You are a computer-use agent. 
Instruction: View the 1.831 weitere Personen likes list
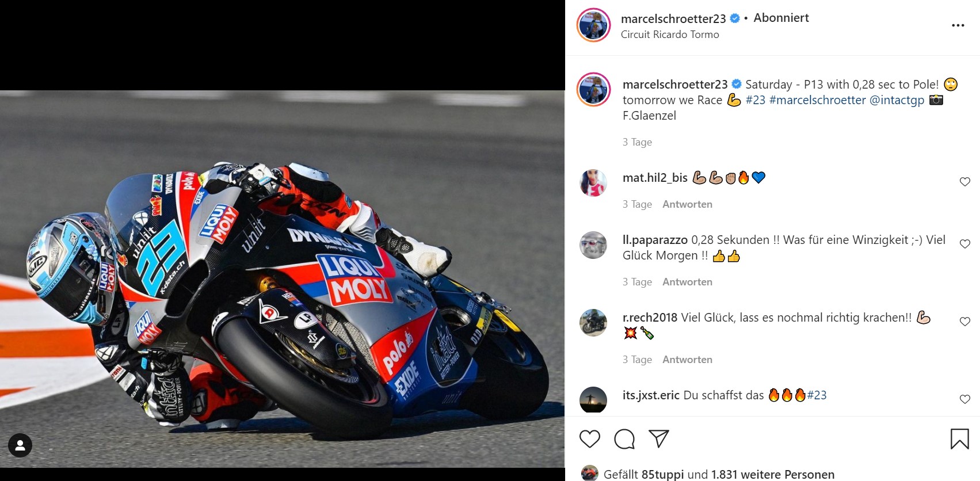[x=772, y=475]
